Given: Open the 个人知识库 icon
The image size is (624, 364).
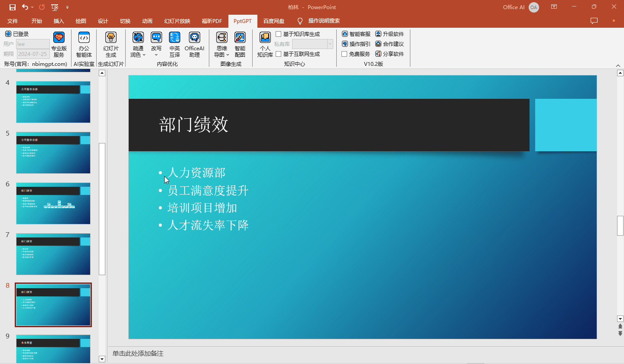Looking at the screenshot, I should point(265,38).
